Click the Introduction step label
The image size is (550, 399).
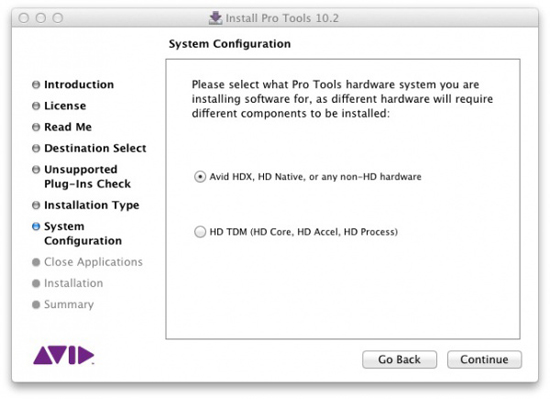click(79, 84)
